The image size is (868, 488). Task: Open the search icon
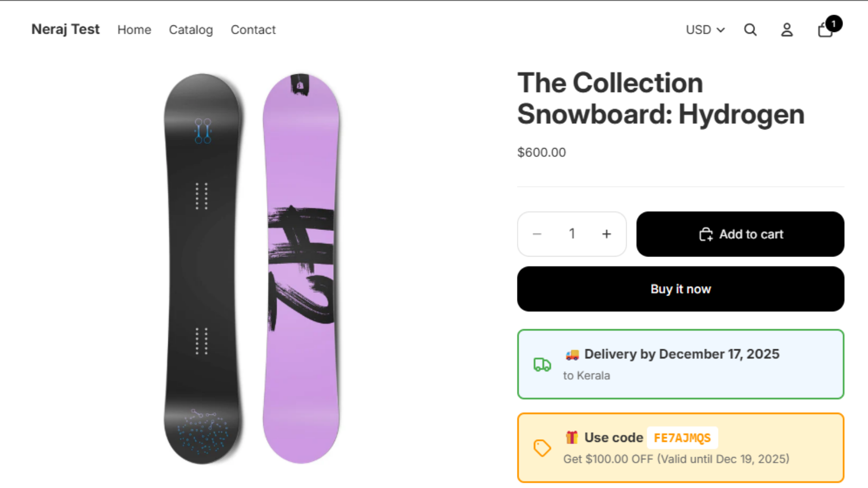coord(750,30)
